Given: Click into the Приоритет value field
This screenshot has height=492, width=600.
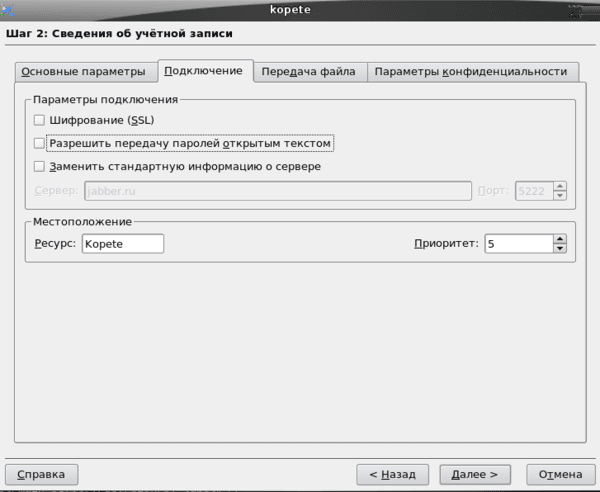Looking at the screenshot, I should coord(519,244).
